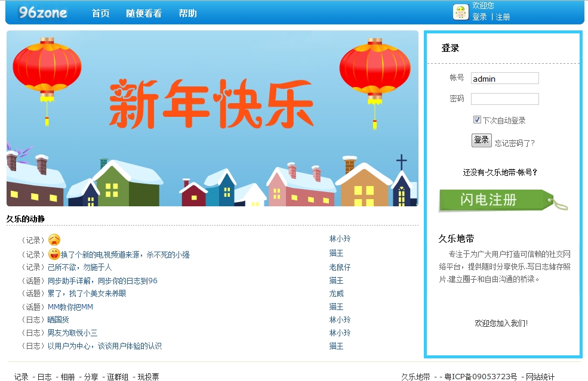Viewport: 588px width, 381px height.
Task: Open diary 以用户为中心，谈谈用户体验的认识
Action: pos(104,346)
